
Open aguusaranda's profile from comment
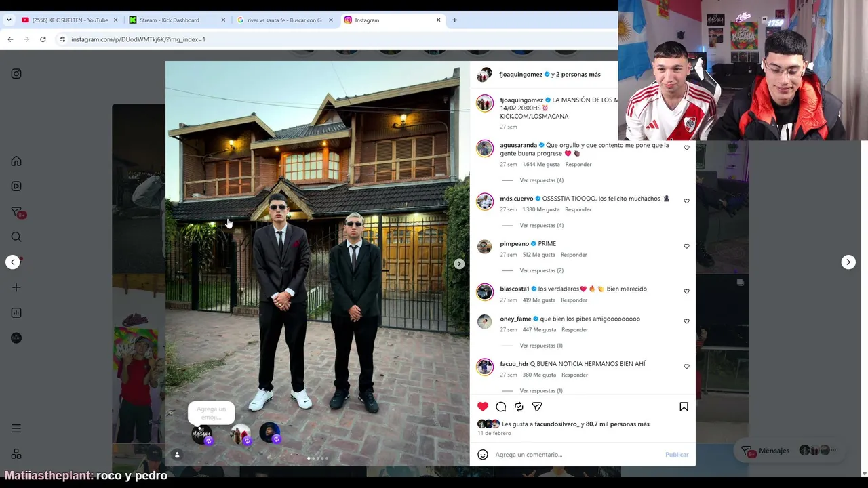tap(518, 145)
